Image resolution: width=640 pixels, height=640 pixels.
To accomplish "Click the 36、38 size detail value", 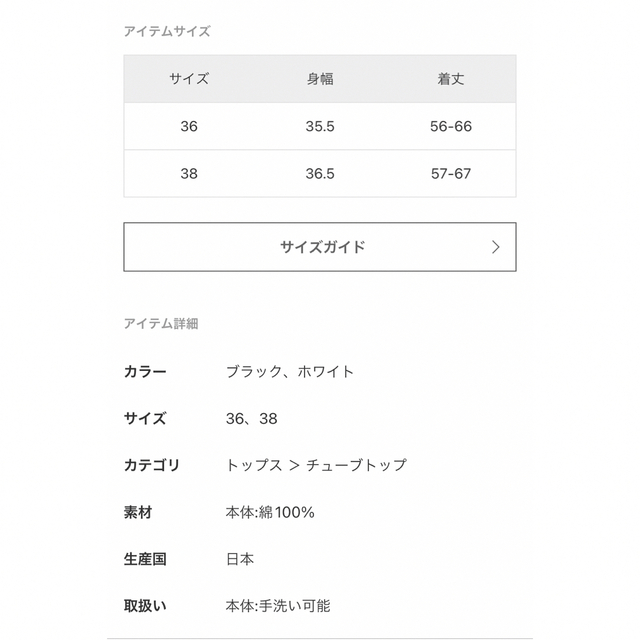I will 251,419.
